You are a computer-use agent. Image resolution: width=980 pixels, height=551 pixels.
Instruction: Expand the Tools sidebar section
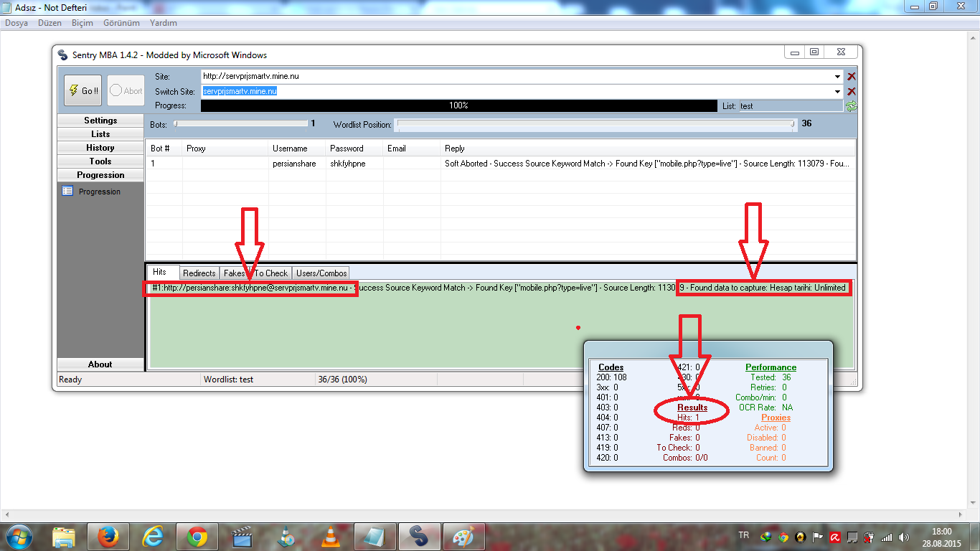coord(100,161)
